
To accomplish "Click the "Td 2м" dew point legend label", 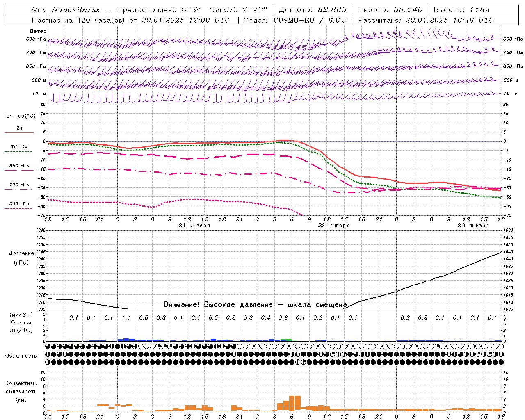I will [x=19, y=147].
